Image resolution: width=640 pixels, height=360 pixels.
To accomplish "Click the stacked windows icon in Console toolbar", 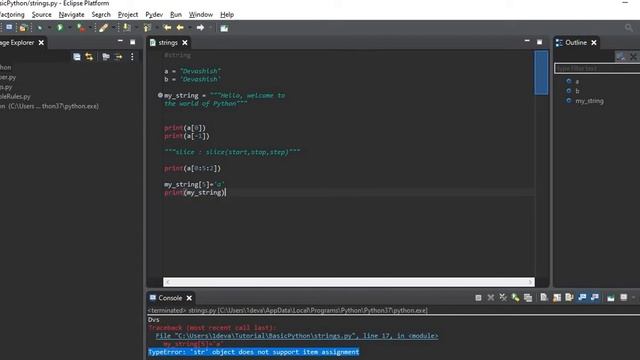I will point(528,298).
